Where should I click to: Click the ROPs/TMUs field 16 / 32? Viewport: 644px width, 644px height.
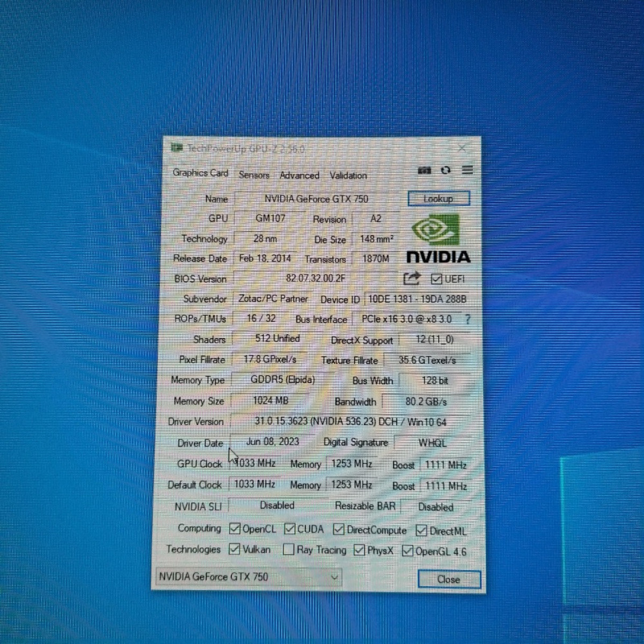pyautogui.click(x=261, y=318)
